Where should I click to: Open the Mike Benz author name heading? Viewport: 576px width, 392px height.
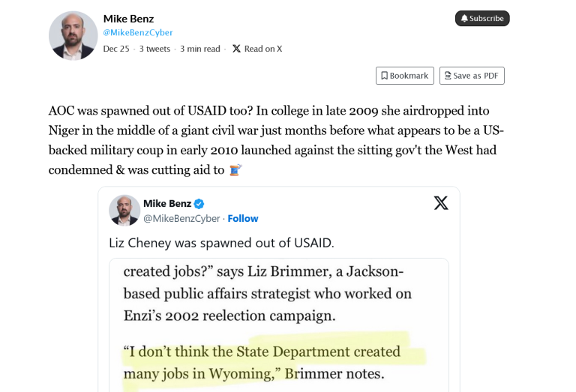click(x=128, y=18)
